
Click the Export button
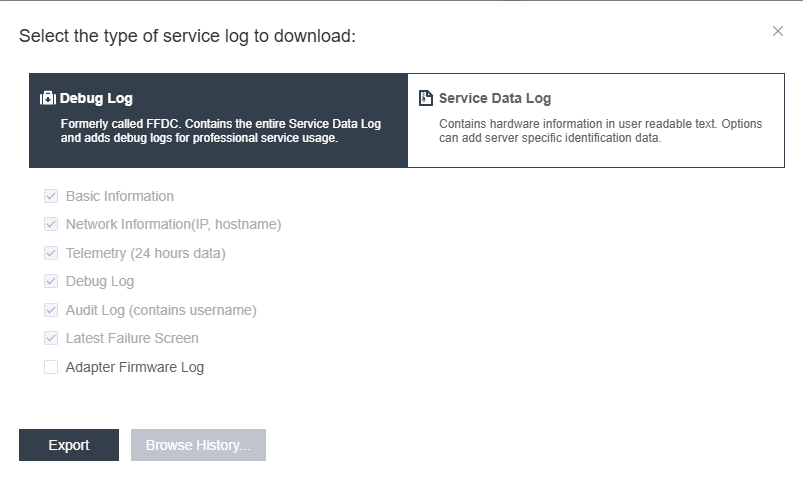tap(69, 445)
